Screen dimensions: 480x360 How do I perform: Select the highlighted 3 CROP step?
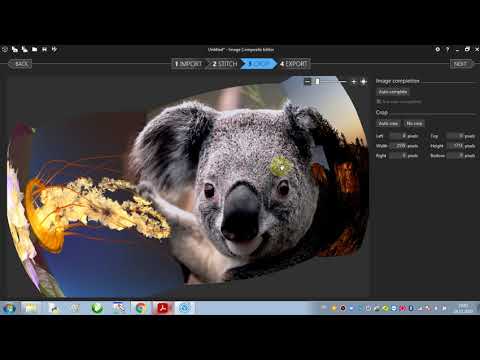point(259,64)
